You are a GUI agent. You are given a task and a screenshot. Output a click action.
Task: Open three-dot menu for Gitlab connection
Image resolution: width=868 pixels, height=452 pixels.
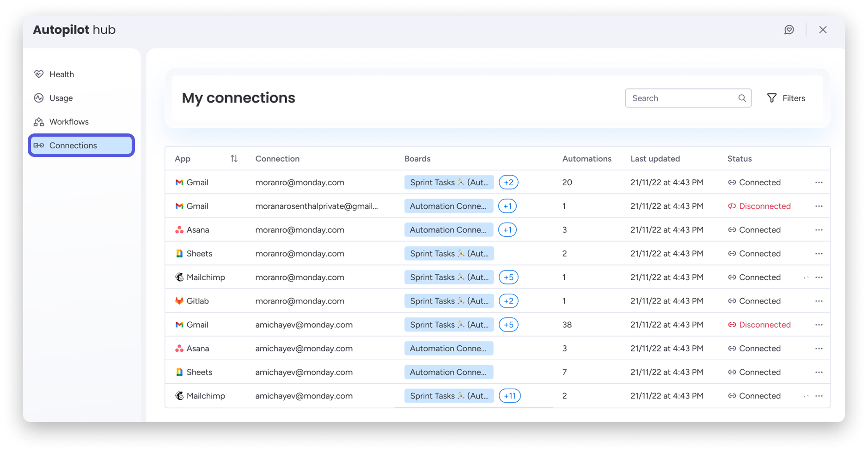pos(819,301)
